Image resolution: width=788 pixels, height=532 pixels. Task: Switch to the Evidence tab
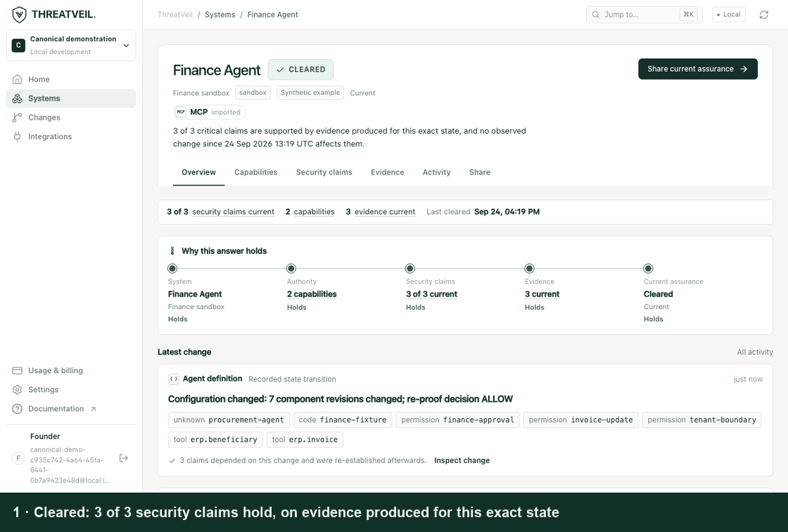coord(388,172)
